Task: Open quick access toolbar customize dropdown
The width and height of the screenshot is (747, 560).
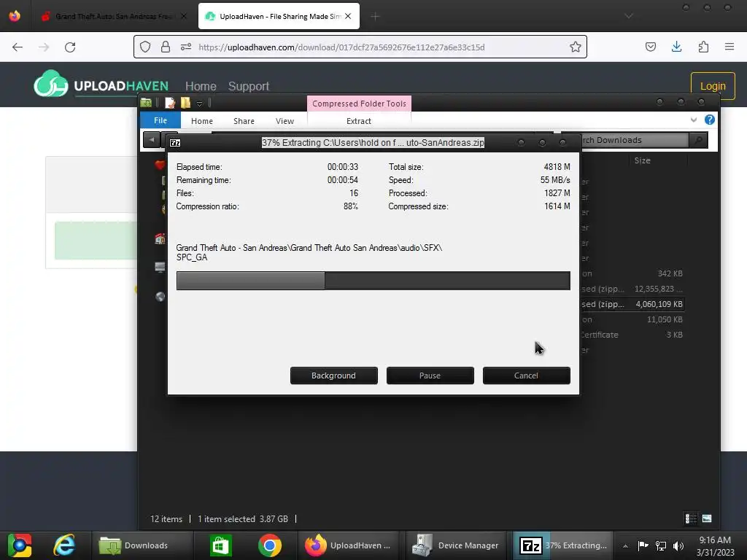Action: [x=200, y=104]
